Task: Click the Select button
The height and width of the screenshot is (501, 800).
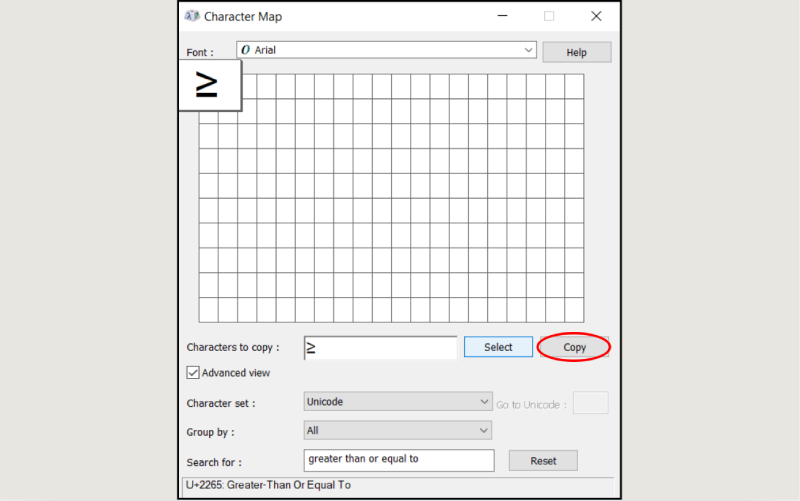Action: click(x=498, y=347)
